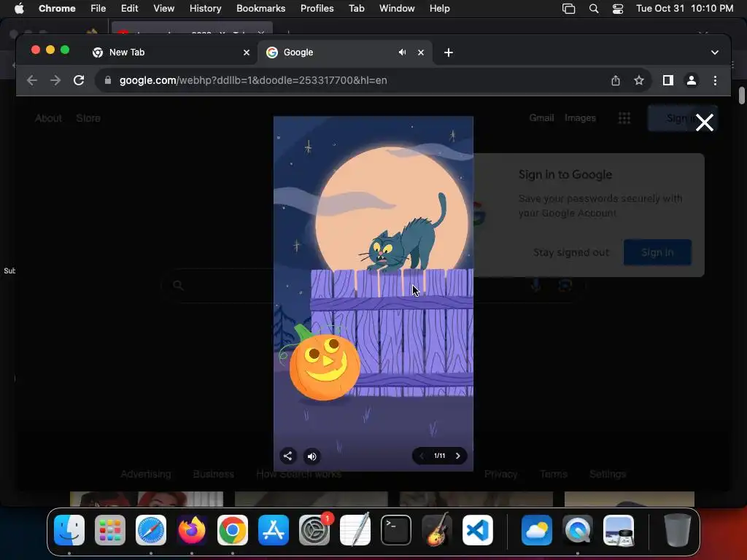Go back using Chrome back arrow
This screenshot has height=560, width=747.
point(32,80)
